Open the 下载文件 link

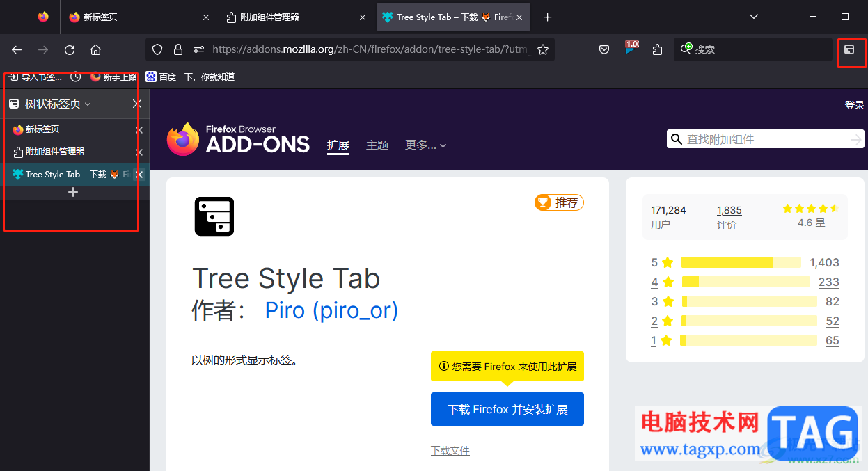pos(450,450)
